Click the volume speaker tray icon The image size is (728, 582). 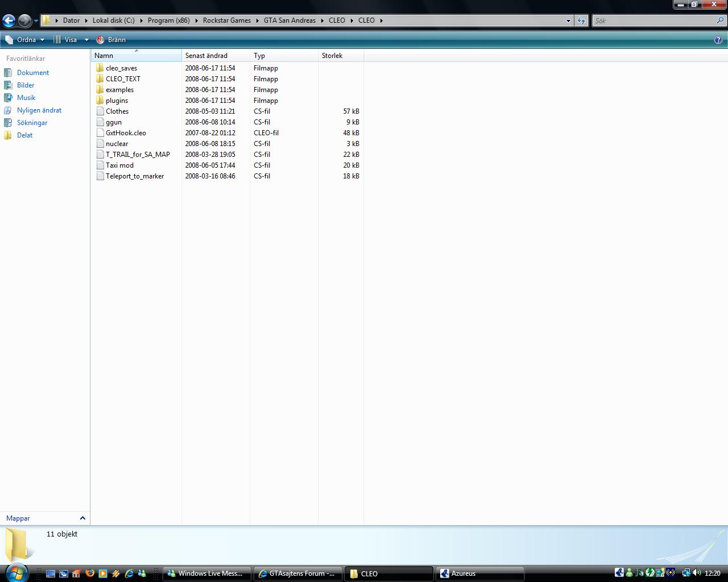[697, 573]
